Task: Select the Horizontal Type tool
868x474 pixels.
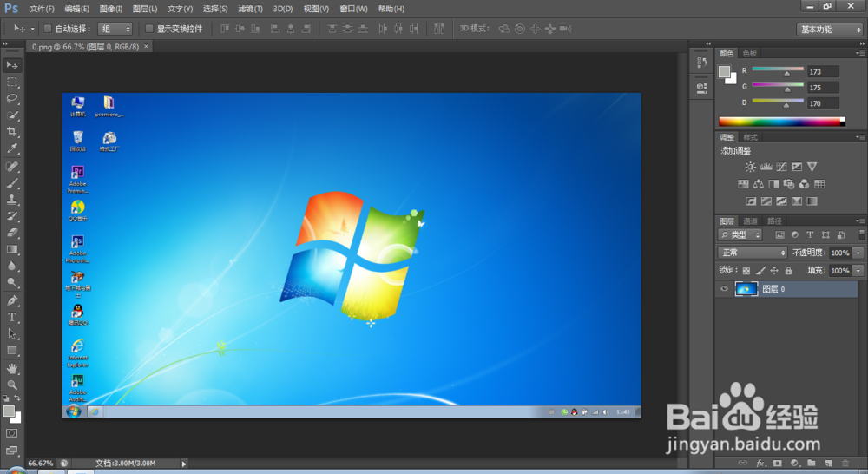Action: pyautogui.click(x=11, y=317)
